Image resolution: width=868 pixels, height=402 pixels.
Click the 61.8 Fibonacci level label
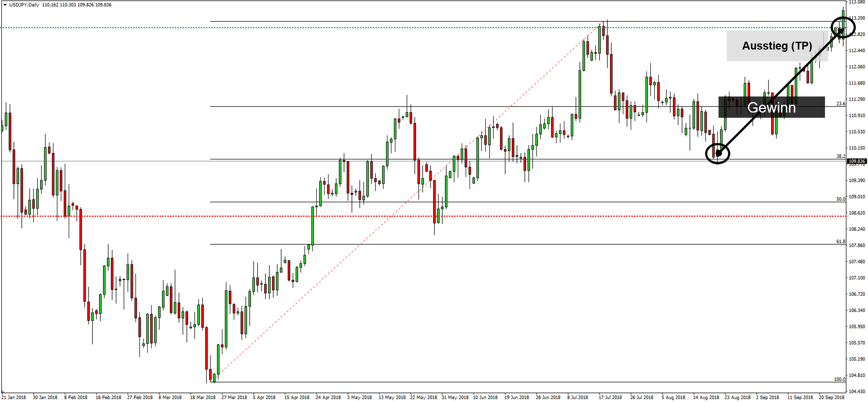pos(841,242)
